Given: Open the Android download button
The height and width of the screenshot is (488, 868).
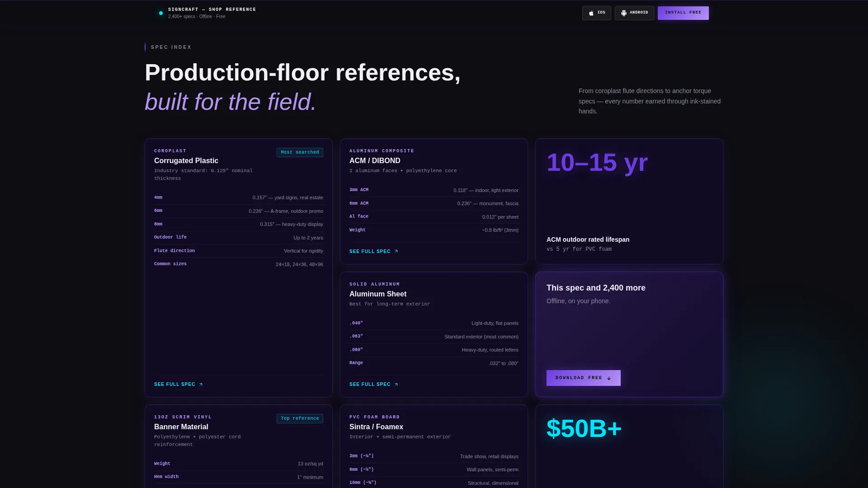Looking at the screenshot, I should click(x=634, y=13).
